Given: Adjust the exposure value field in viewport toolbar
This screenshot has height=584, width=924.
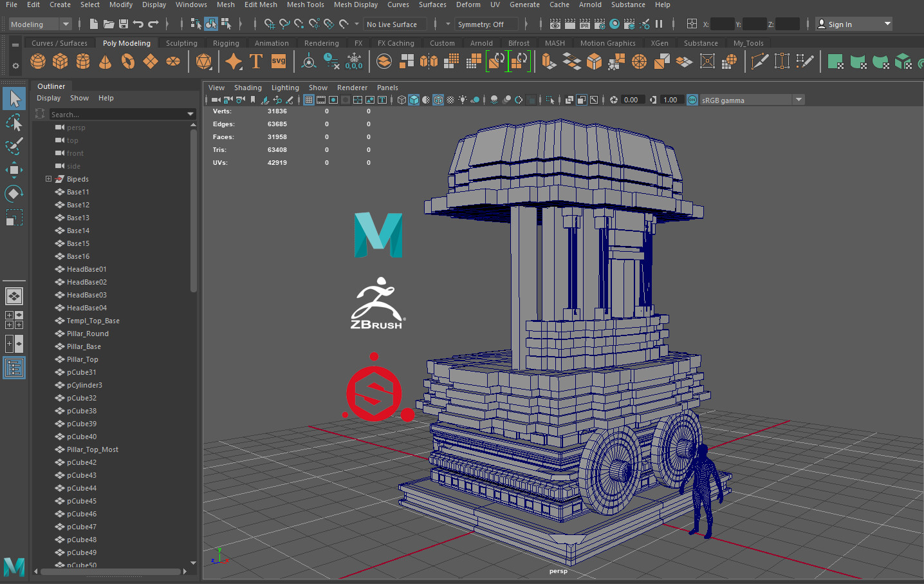Looking at the screenshot, I should pyautogui.click(x=634, y=99).
